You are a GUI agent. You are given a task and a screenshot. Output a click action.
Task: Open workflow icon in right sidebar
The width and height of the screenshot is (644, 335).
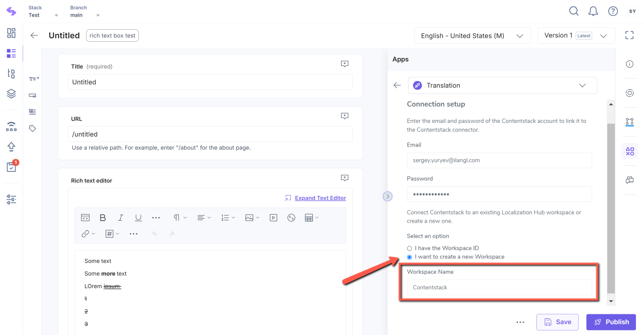click(x=629, y=122)
